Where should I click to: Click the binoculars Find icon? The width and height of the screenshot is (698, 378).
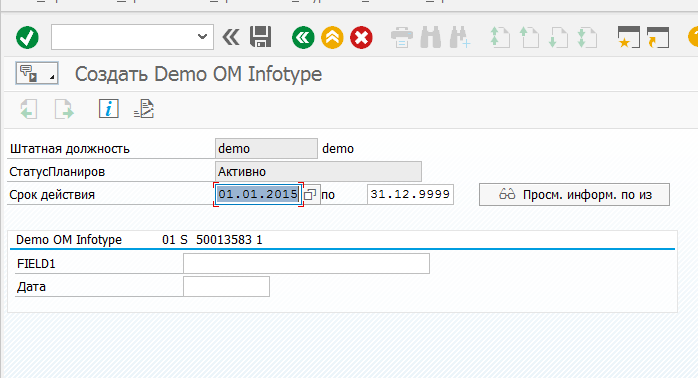430,37
